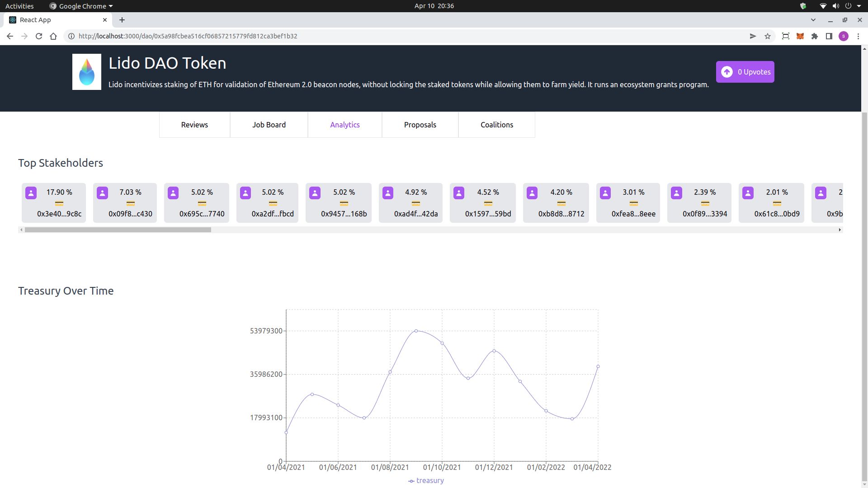Open the extensions puzzle icon
Image resolution: width=868 pixels, height=488 pixels.
[815, 36]
